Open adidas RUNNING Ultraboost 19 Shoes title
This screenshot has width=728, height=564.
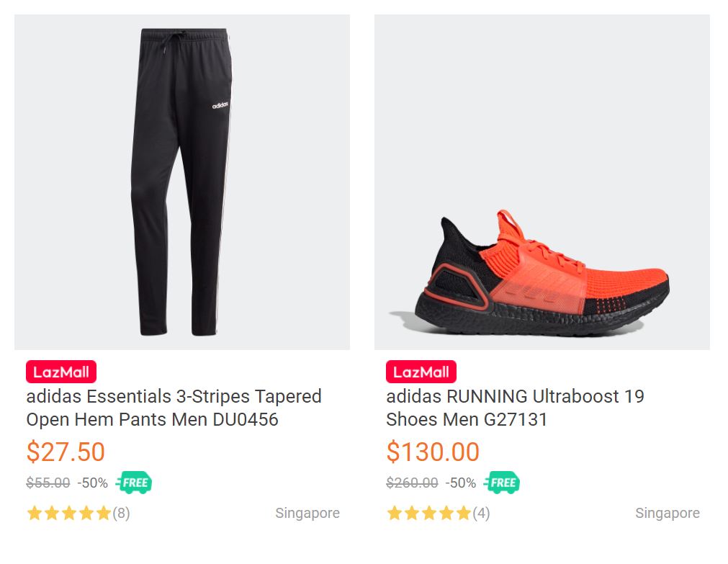(515, 408)
